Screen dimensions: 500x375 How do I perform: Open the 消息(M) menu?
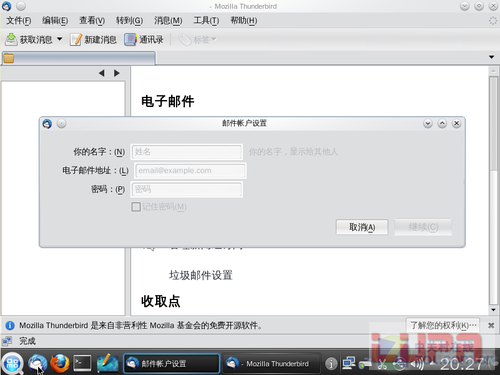tap(168, 21)
